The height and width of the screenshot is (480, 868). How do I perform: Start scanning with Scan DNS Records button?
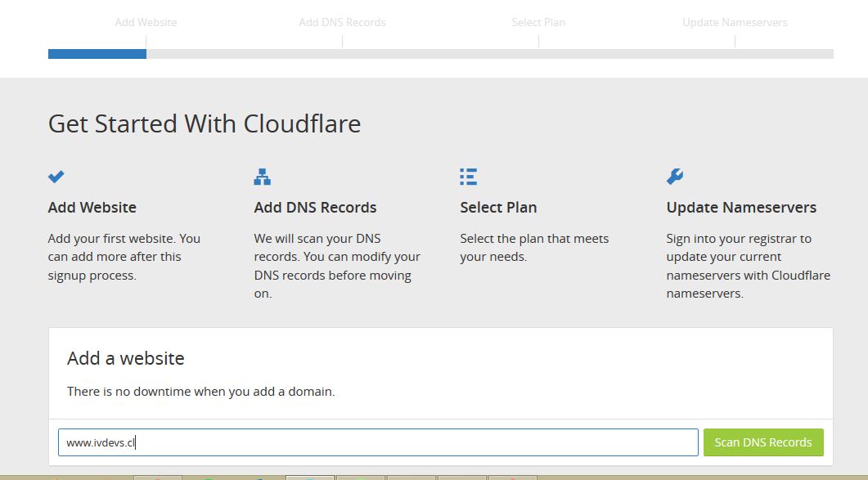point(763,442)
